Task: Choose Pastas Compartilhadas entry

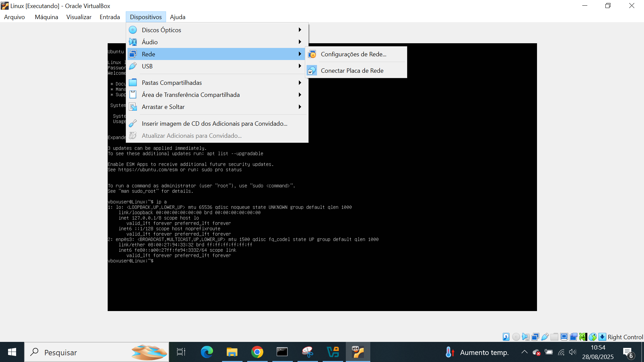Action: (x=217, y=82)
